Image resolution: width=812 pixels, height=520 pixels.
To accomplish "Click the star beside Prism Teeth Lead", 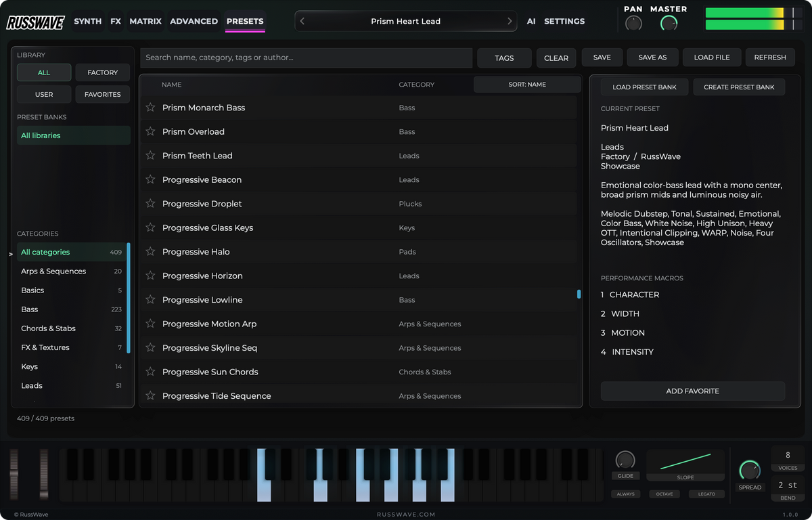I will coord(150,156).
